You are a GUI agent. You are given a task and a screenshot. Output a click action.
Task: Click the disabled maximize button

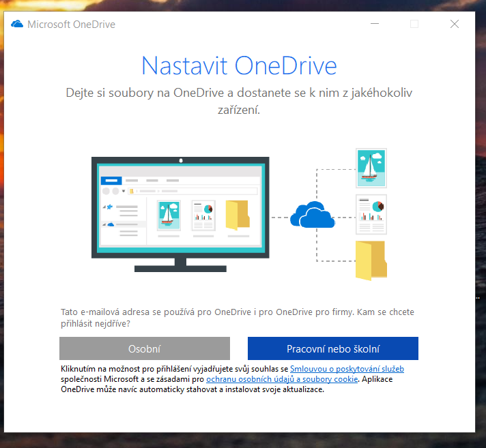tap(414, 24)
